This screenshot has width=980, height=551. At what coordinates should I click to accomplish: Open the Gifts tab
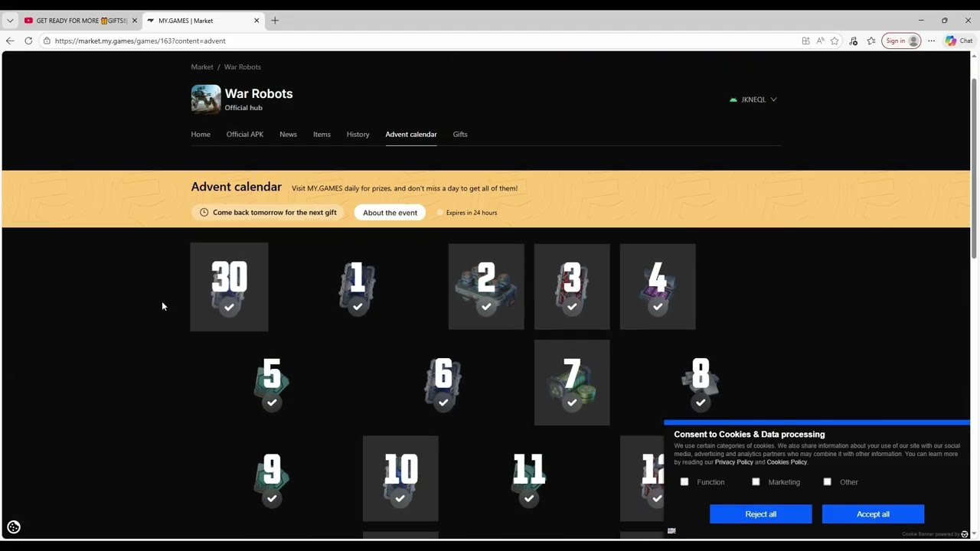click(x=460, y=134)
